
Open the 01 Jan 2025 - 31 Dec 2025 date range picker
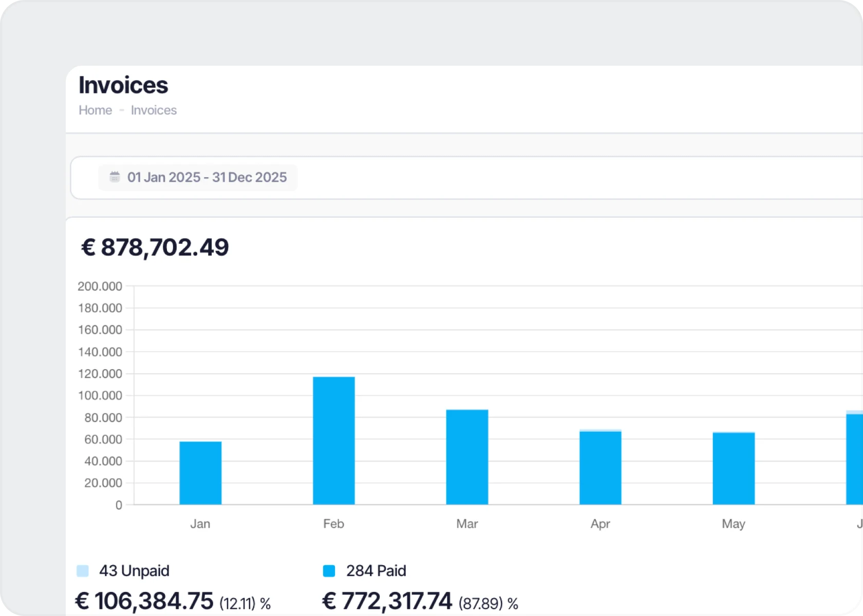pos(198,178)
